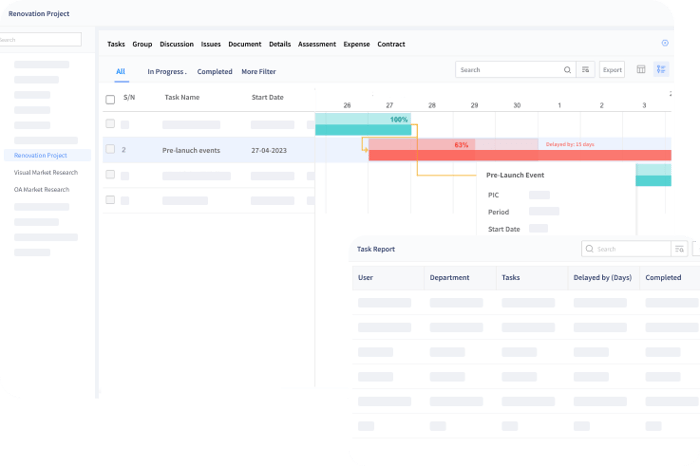The image size is (700, 466).
Task: Check the box for the 100% task row
Action: point(110,124)
